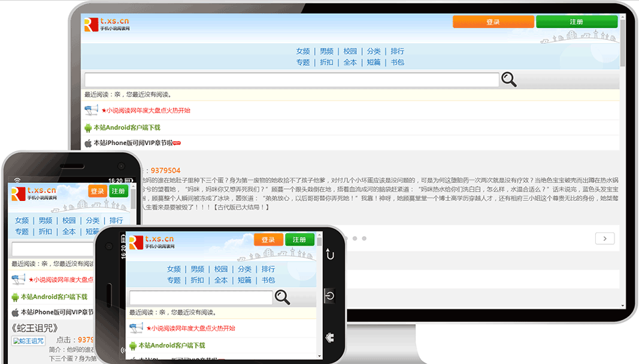Click the magnifier search icon on the monitor
The width and height of the screenshot is (639, 364).
[x=509, y=79]
